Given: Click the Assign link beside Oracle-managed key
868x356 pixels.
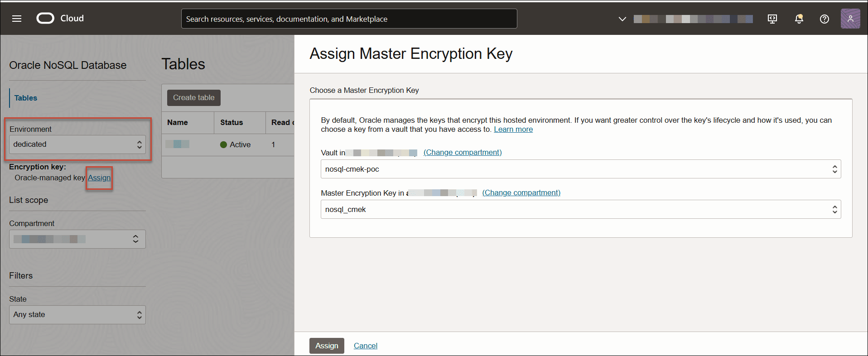Looking at the screenshot, I should coord(99,178).
